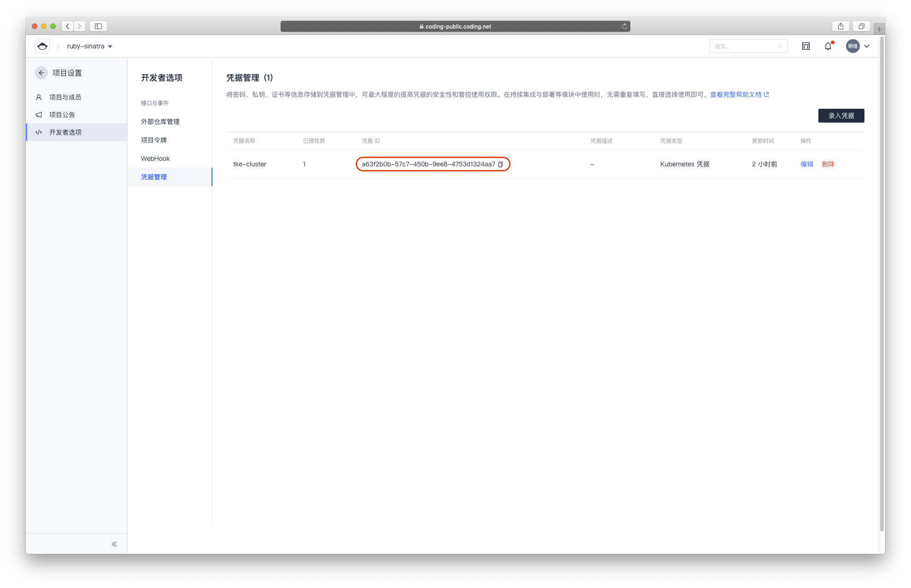Focus the 搜索 search field
This screenshot has width=911, height=588.
coord(744,46)
